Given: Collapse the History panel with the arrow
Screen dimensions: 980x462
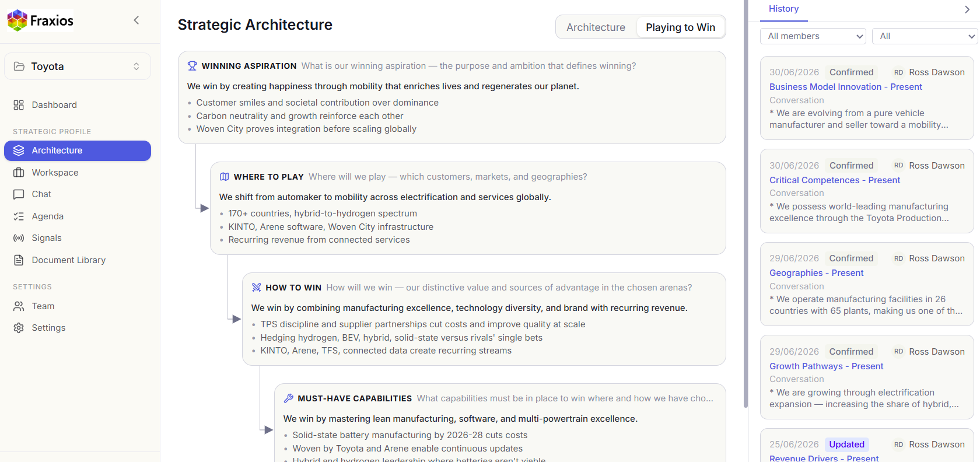Looking at the screenshot, I should click(x=967, y=9).
